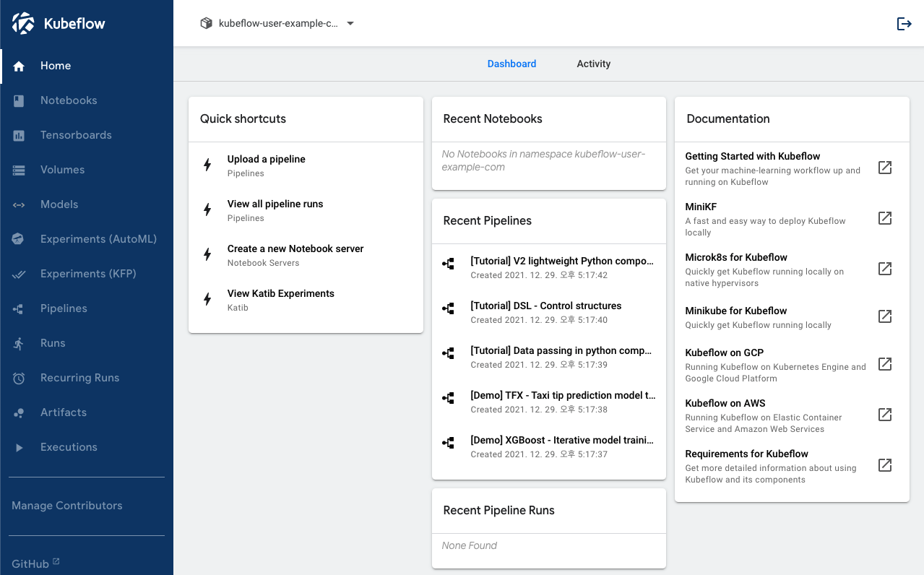Click the Executions play icon
The width and height of the screenshot is (924, 575).
pos(19,447)
